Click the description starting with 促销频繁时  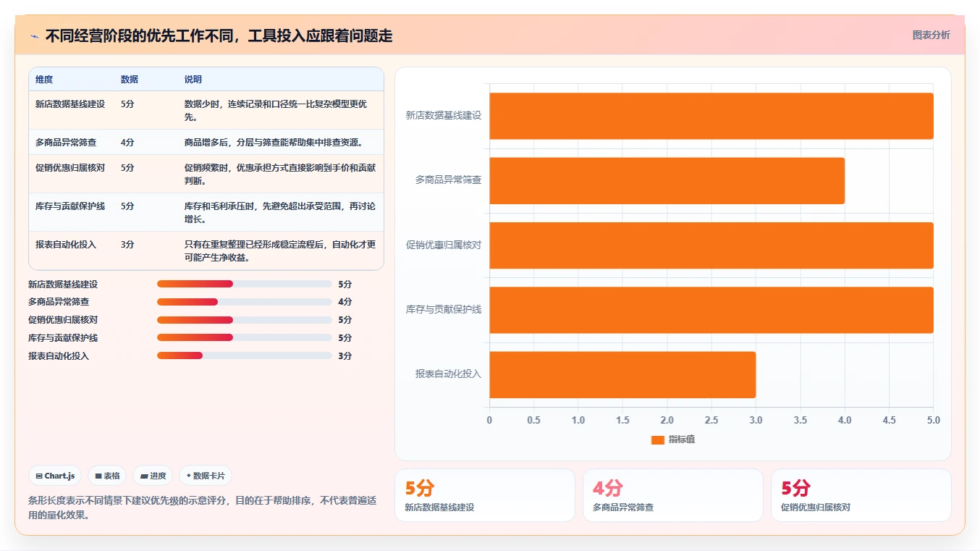click(280, 174)
